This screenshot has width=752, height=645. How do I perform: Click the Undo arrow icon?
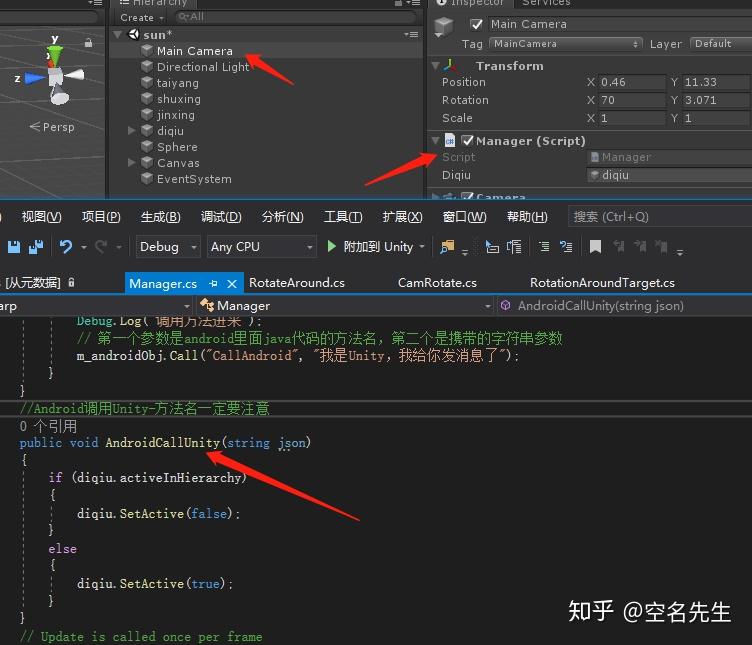click(66, 247)
